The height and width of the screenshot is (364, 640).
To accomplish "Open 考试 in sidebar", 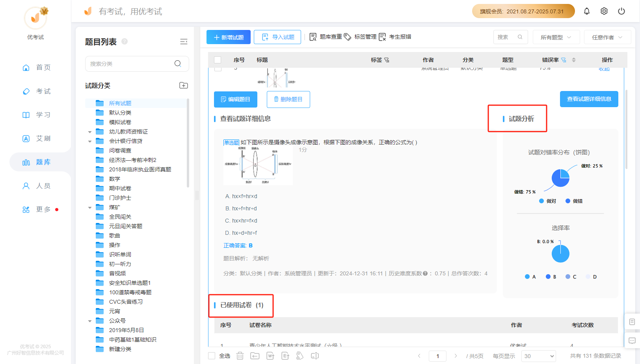I will point(36,91).
